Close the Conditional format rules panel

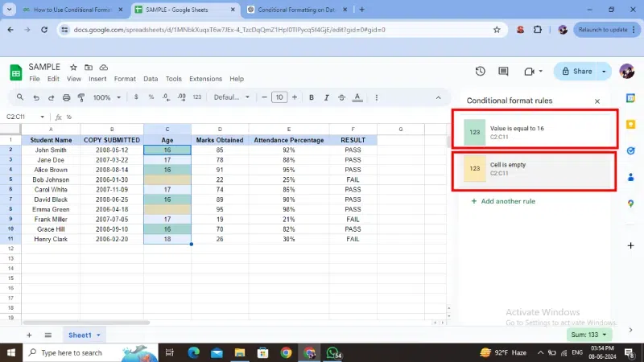(x=597, y=101)
